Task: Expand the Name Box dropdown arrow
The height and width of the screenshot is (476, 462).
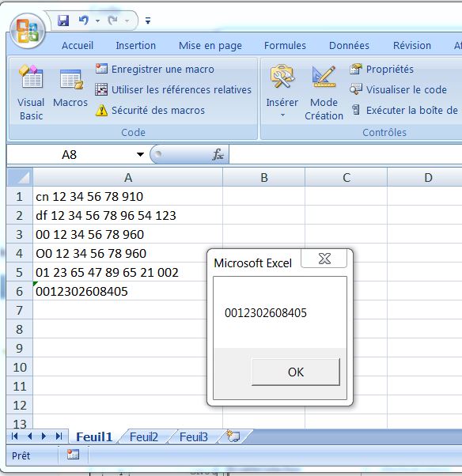Action: tap(140, 154)
